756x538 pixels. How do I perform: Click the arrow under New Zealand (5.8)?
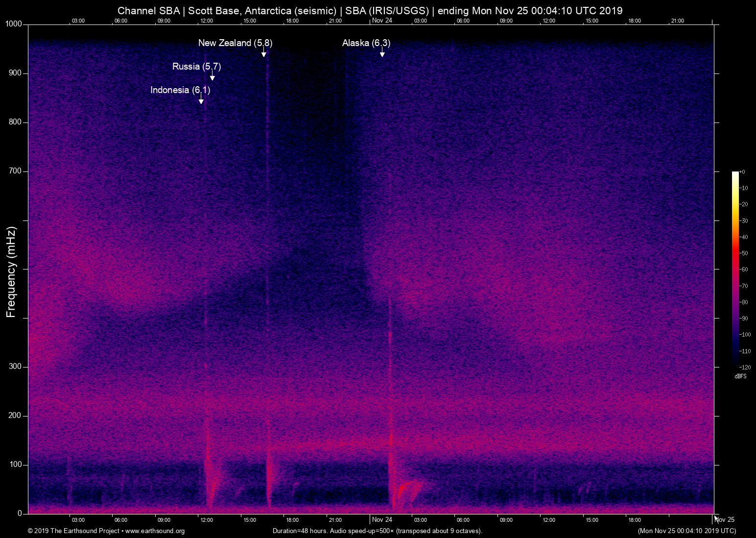tap(264, 52)
